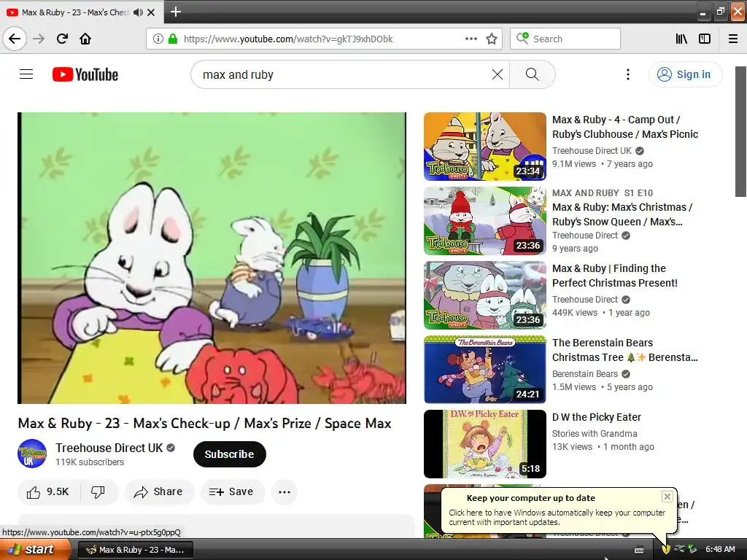Image resolution: width=747 pixels, height=560 pixels.
Task: Dislike the video with thumbs down
Action: [98, 491]
